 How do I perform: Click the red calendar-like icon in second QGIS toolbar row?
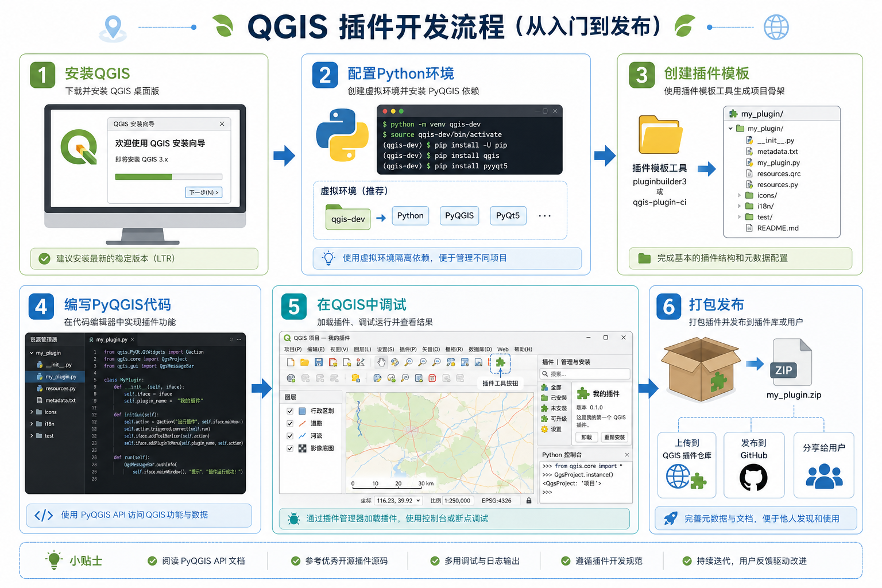tap(432, 378)
